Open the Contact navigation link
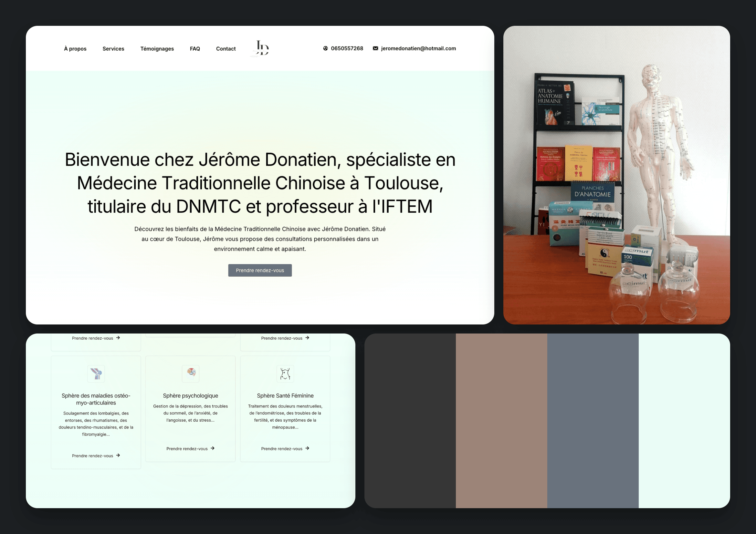The height and width of the screenshot is (534, 756). click(x=226, y=49)
